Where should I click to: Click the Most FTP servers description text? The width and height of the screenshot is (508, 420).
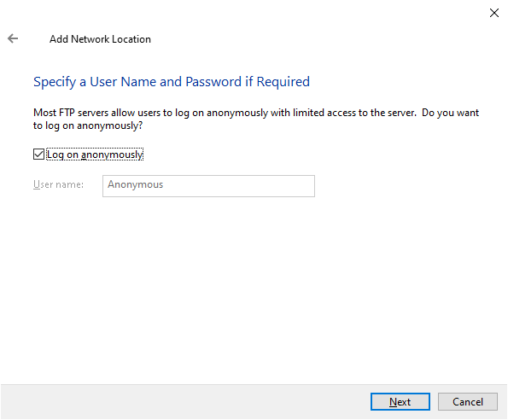click(x=256, y=119)
